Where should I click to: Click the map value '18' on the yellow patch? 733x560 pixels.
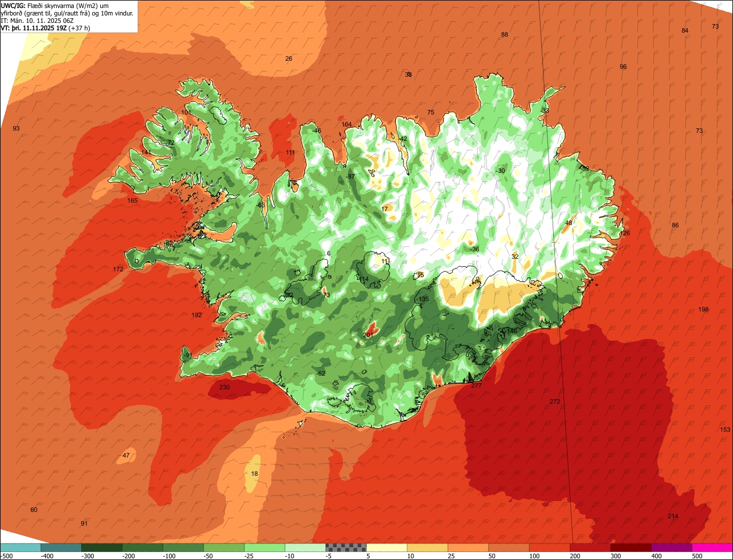point(255,474)
